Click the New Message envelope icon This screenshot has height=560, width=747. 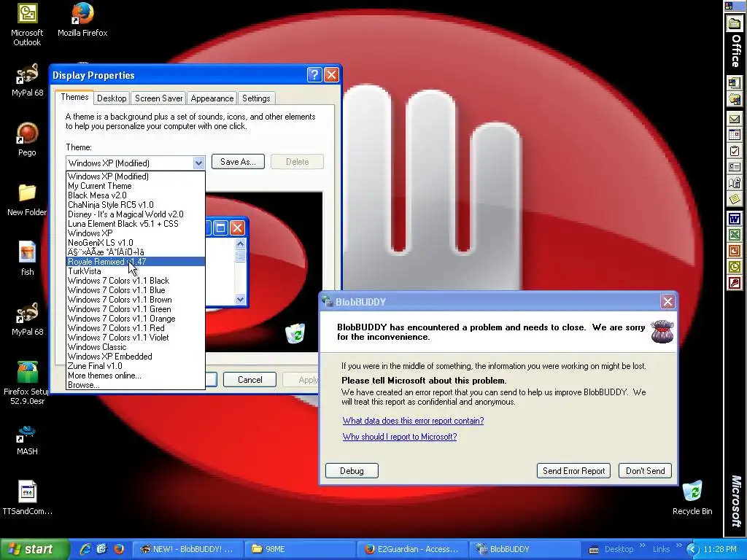(735, 119)
